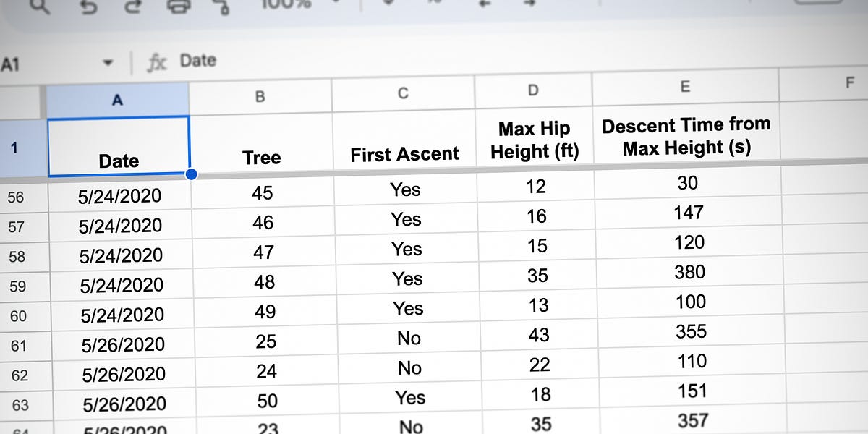Click the fx function symbol

tap(158, 61)
